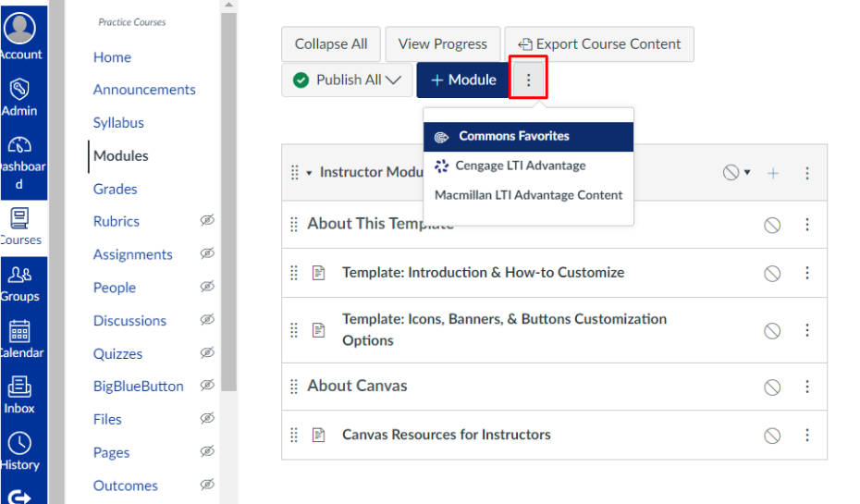
Task: Toggle publish status of About Canvas
Action: pyautogui.click(x=772, y=387)
